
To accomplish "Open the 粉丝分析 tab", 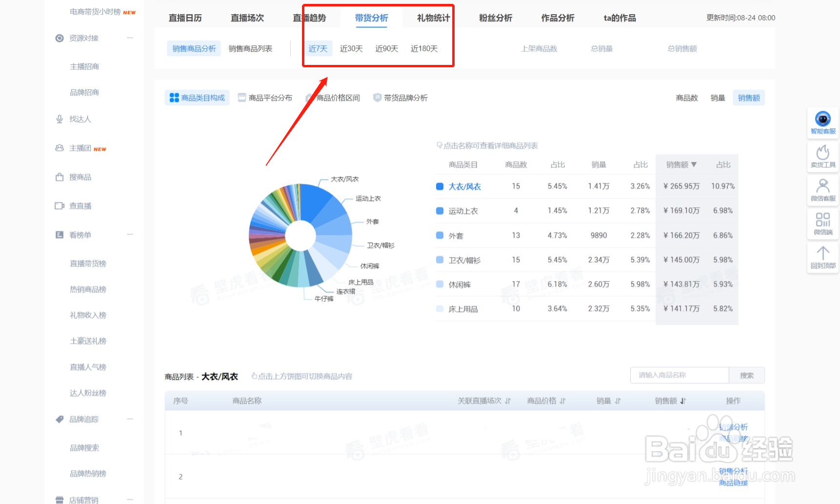I will [x=495, y=18].
